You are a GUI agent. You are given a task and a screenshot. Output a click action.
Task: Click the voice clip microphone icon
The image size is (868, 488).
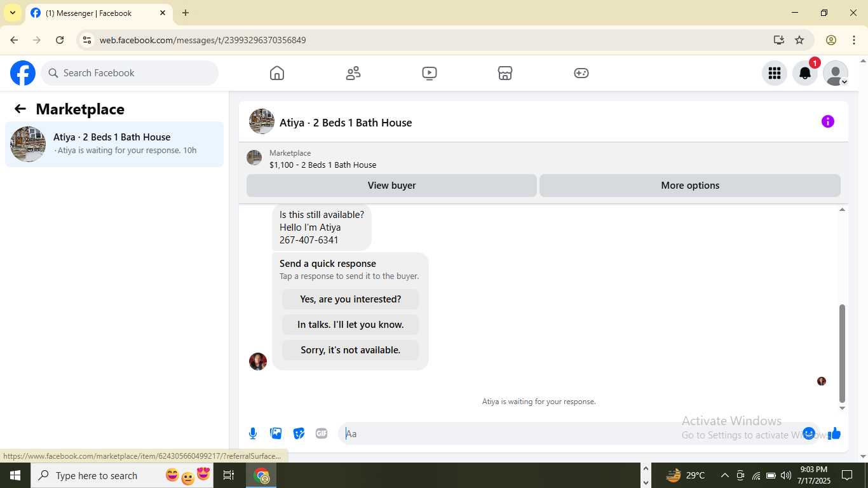(x=253, y=433)
